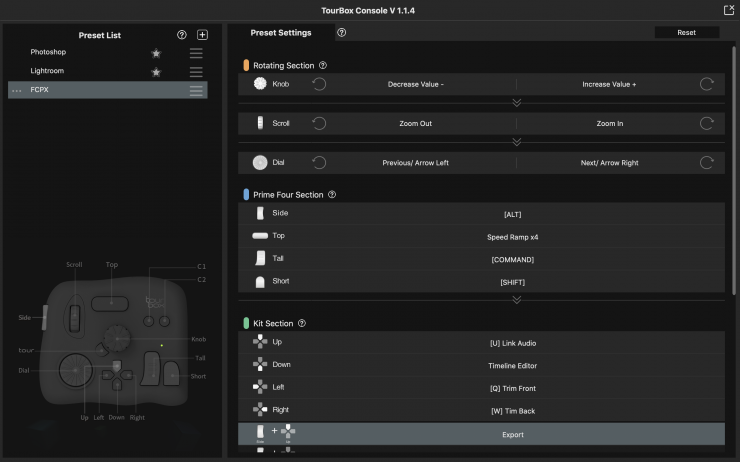Open help icon next to Preset List
Image resolution: width=740 pixels, height=462 pixels.
click(x=181, y=34)
